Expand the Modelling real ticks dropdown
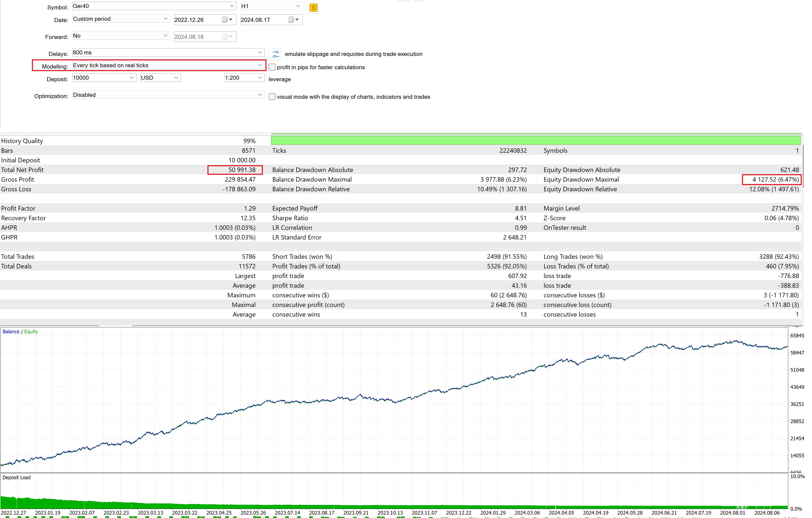Viewport: 812px width, 518px height. coord(260,65)
